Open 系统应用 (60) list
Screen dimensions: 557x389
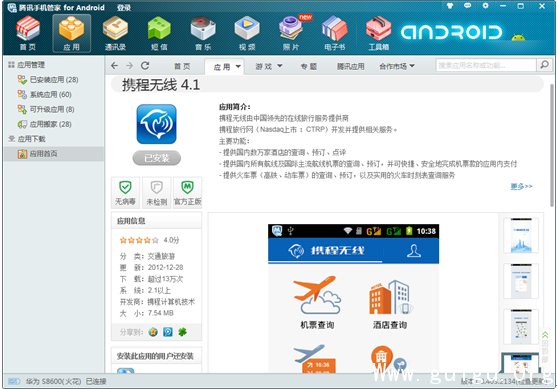point(45,94)
